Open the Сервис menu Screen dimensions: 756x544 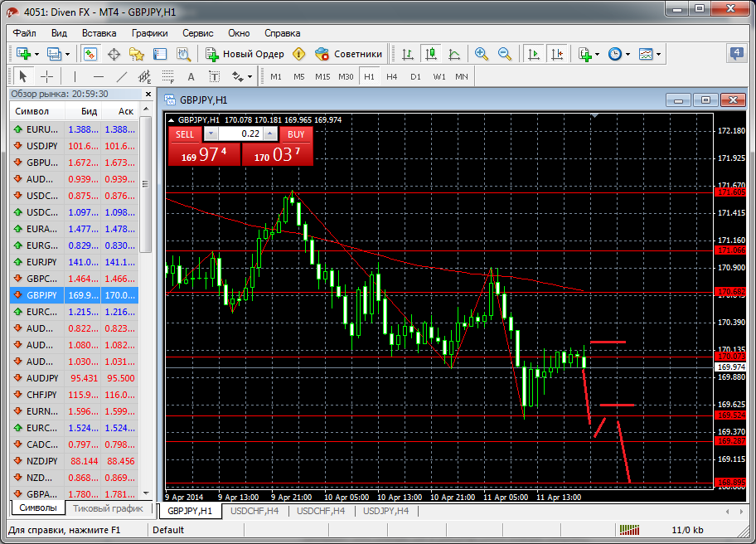[x=197, y=33]
